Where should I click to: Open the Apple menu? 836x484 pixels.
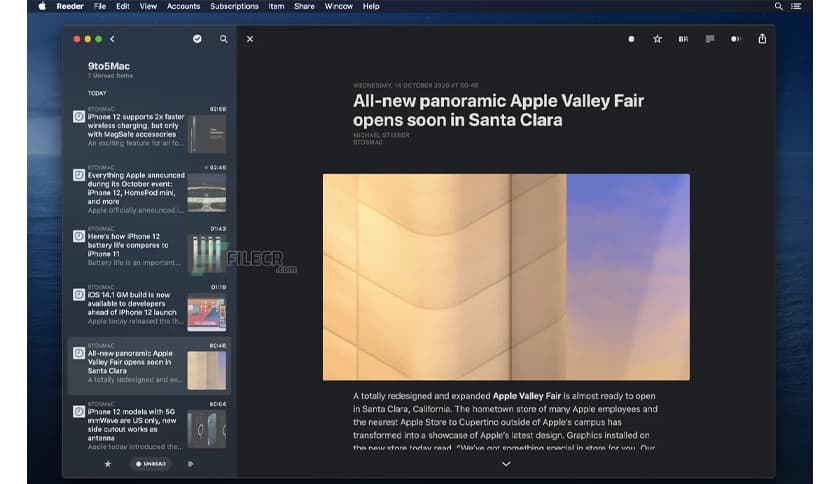(42, 6)
